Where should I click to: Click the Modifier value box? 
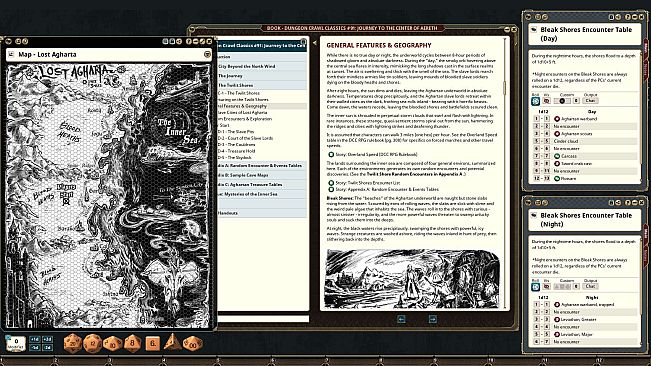(16, 343)
